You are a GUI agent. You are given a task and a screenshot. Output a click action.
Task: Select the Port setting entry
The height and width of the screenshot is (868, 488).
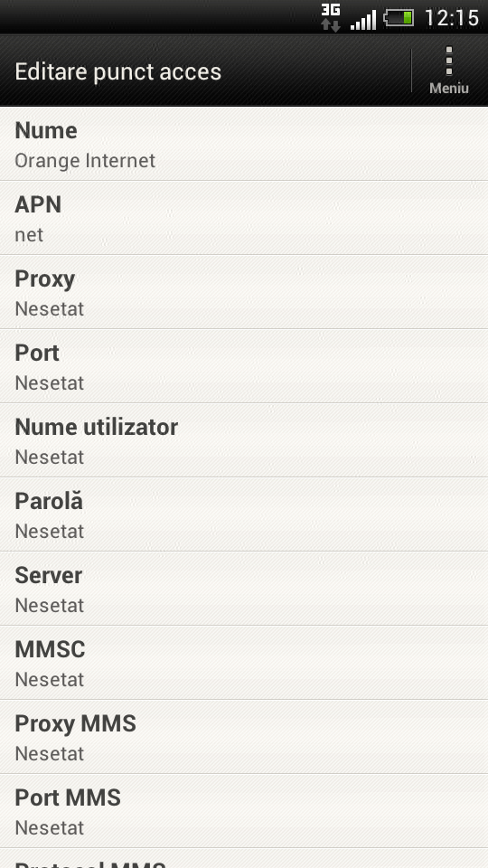(x=244, y=366)
